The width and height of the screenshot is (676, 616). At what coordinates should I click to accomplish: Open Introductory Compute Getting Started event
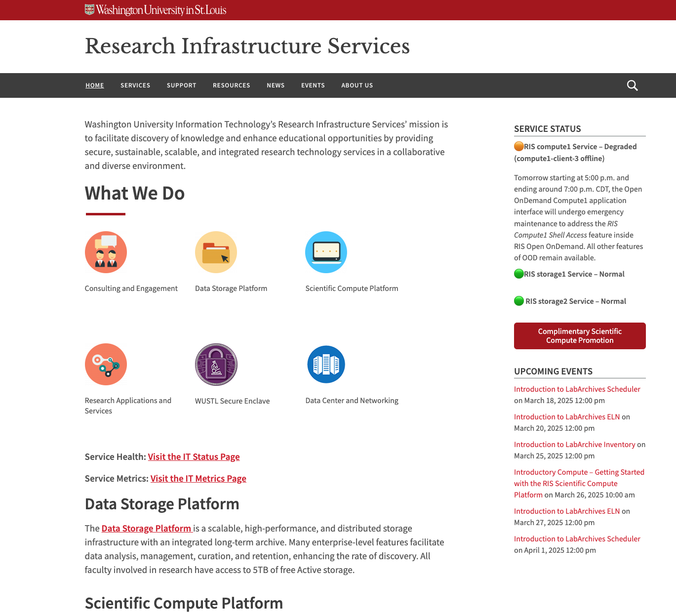tap(579, 484)
